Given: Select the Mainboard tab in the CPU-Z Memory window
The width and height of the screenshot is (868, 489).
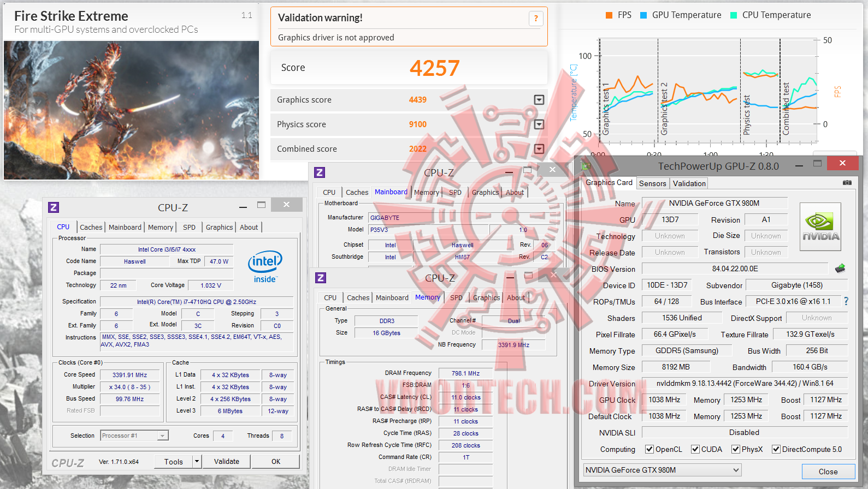Looking at the screenshot, I should pyautogui.click(x=392, y=298).
